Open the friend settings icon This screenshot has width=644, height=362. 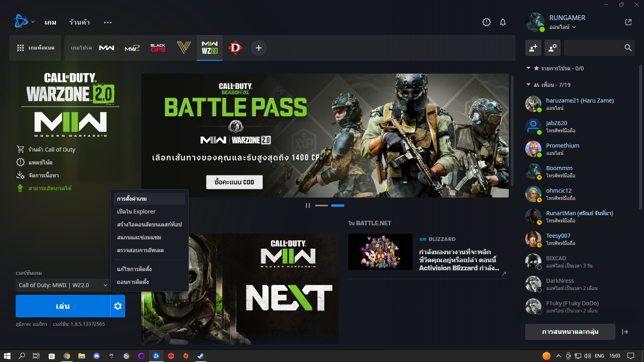(553, 48)
